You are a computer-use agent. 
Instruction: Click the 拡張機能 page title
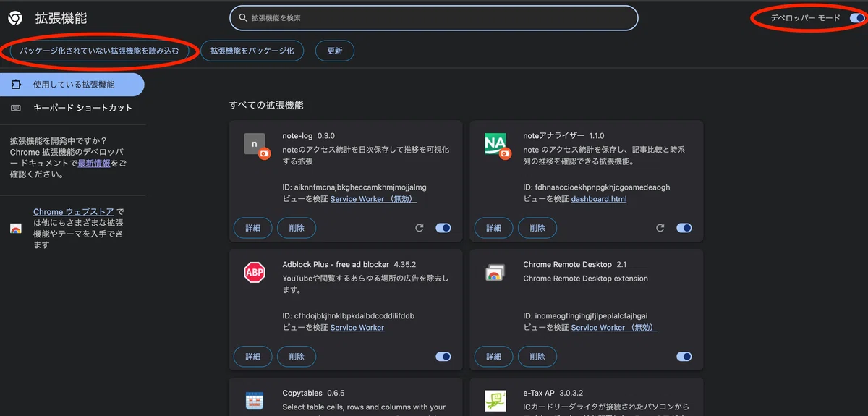point(61,18)
